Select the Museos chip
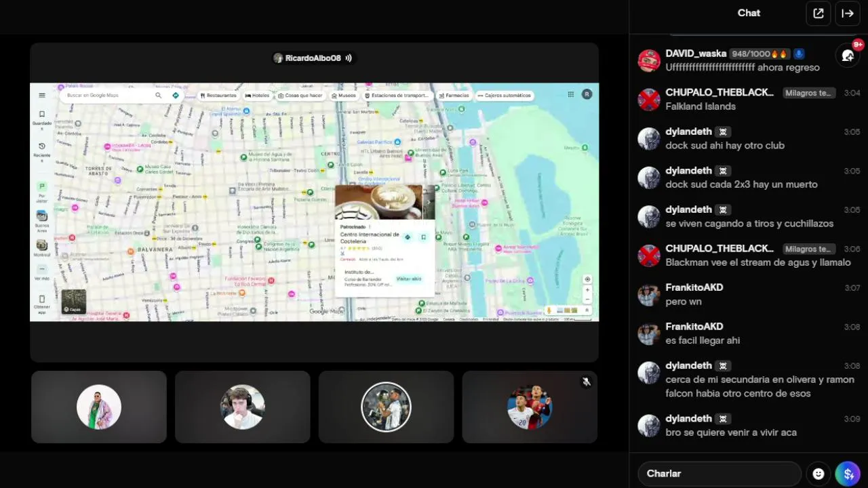Viewport: 868px width, 488px height. tap(344, 96)
